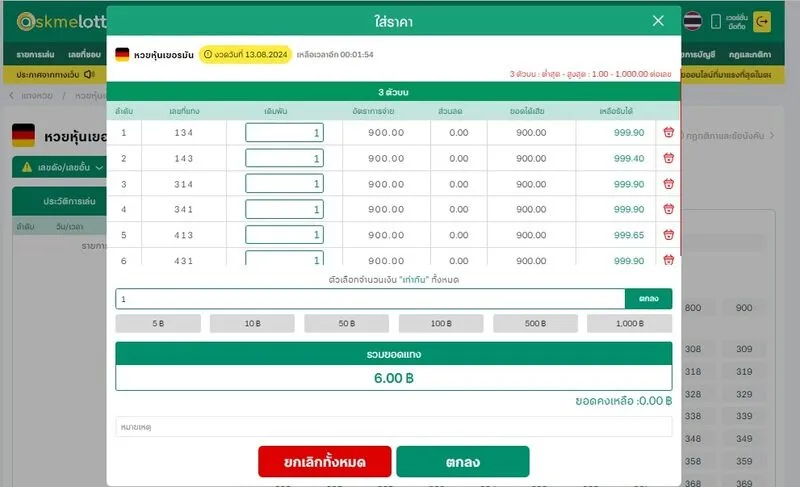This screenshot has width=800, height=487.
Task: Click the งวดวันที่ 13.08.2024 badge
Action: (245, 54)
